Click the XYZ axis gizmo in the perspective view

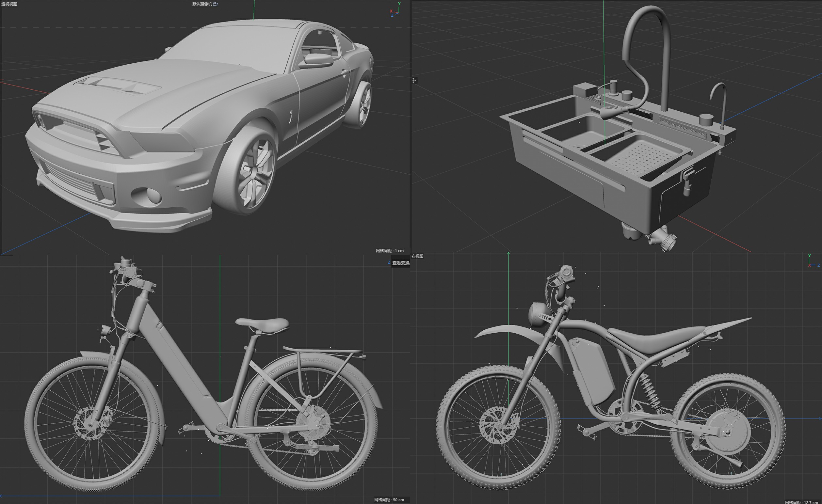point(395,10)
